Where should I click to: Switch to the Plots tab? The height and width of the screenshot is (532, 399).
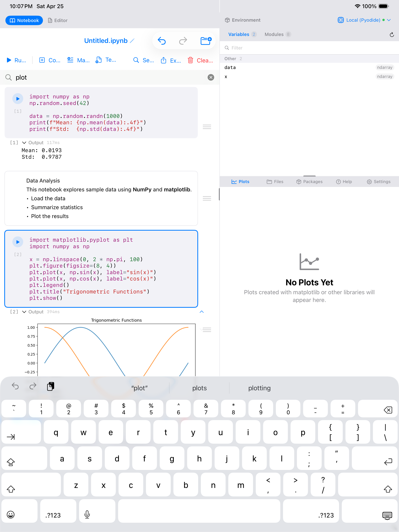click(x=240, y=182)
